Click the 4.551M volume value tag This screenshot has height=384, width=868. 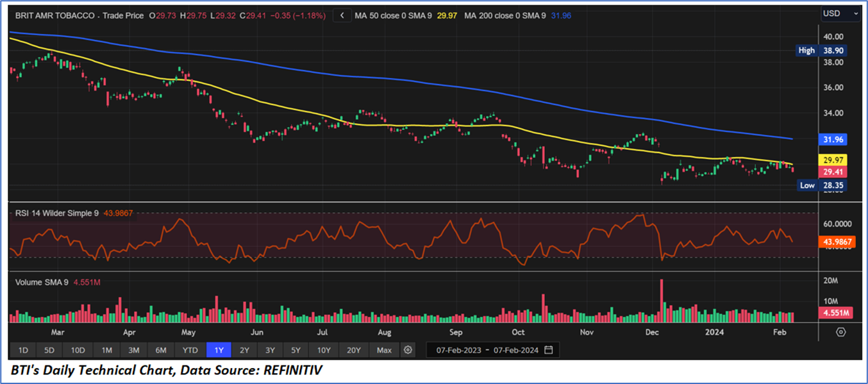tap(835, 313)
